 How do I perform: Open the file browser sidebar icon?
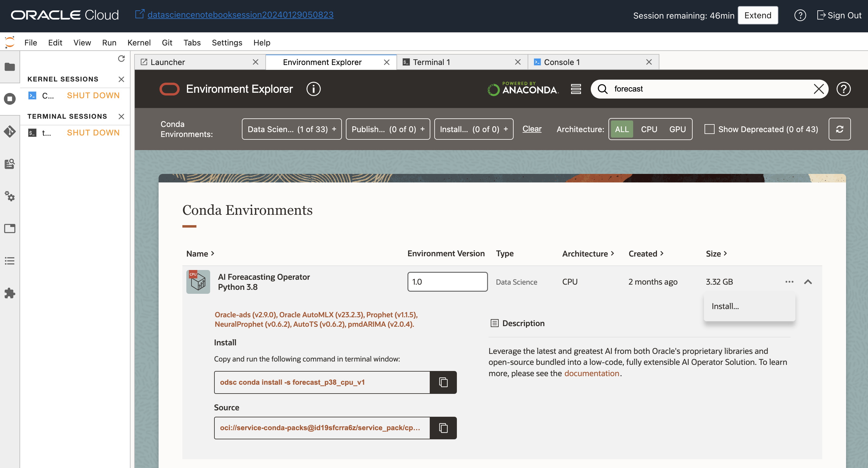tap(10, 67)
